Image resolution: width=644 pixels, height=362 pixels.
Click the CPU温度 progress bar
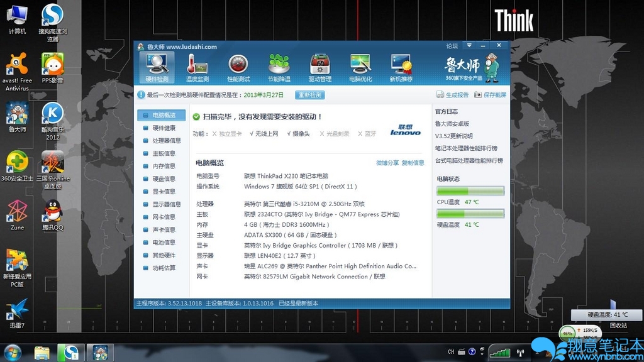[470, 191]
